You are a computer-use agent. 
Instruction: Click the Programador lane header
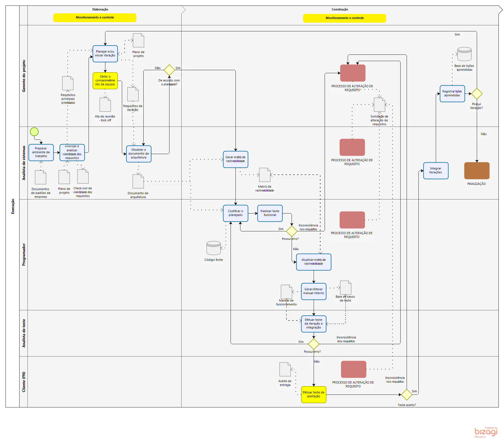coord(24,254)
